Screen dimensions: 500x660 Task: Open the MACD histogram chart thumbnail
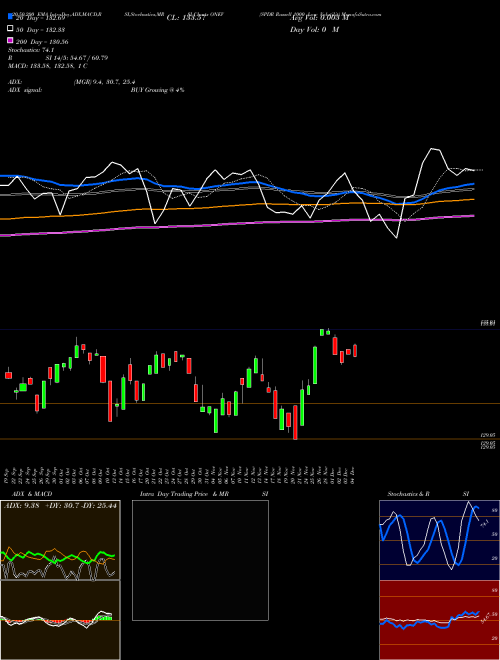[x=60, y=620]
